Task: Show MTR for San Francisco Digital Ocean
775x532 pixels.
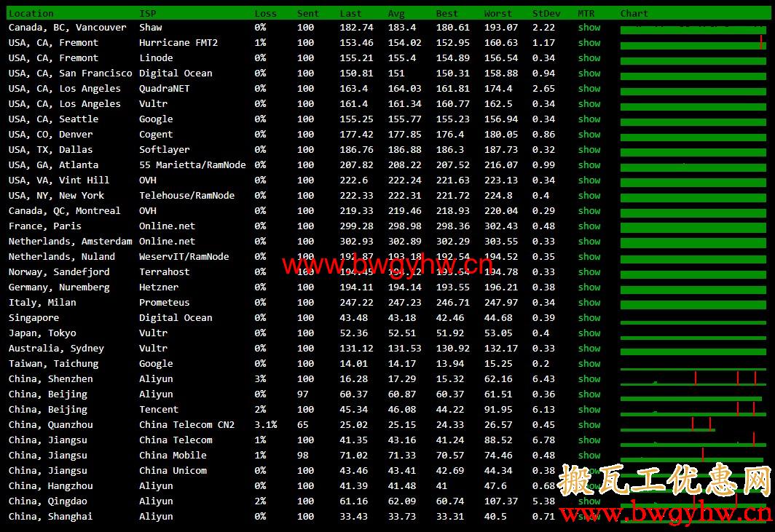Action: click(x=589, y=74)
